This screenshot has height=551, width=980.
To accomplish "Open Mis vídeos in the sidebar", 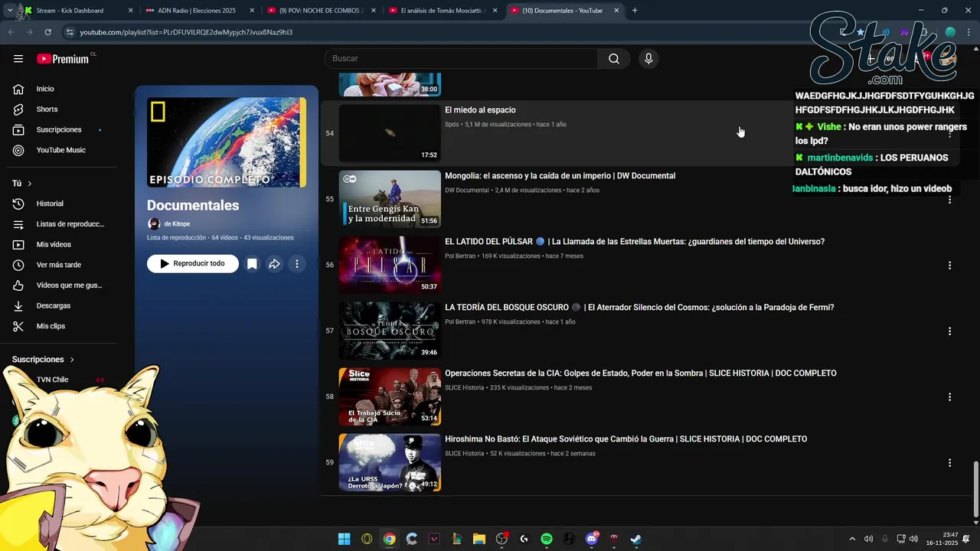I will pyautogui.click(x=54, y=245).
